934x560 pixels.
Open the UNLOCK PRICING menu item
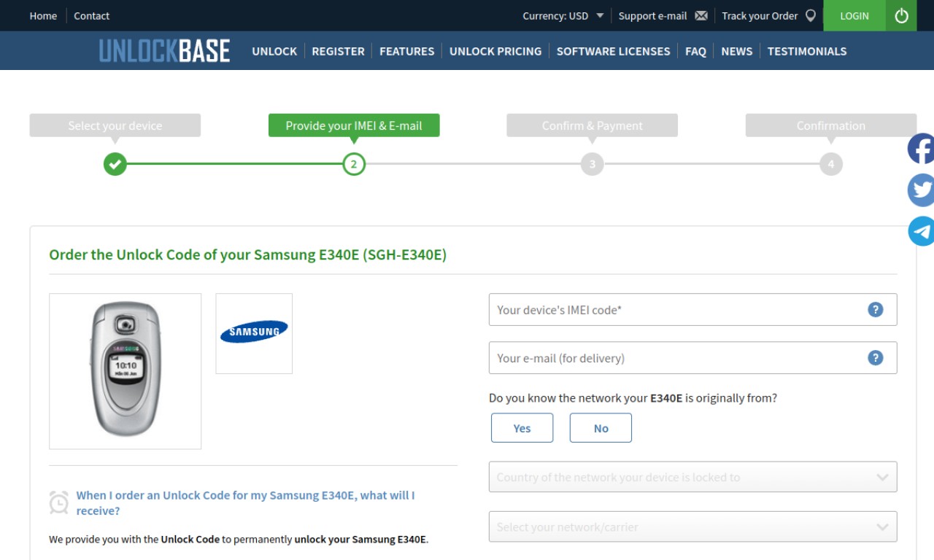coord(495,51)
